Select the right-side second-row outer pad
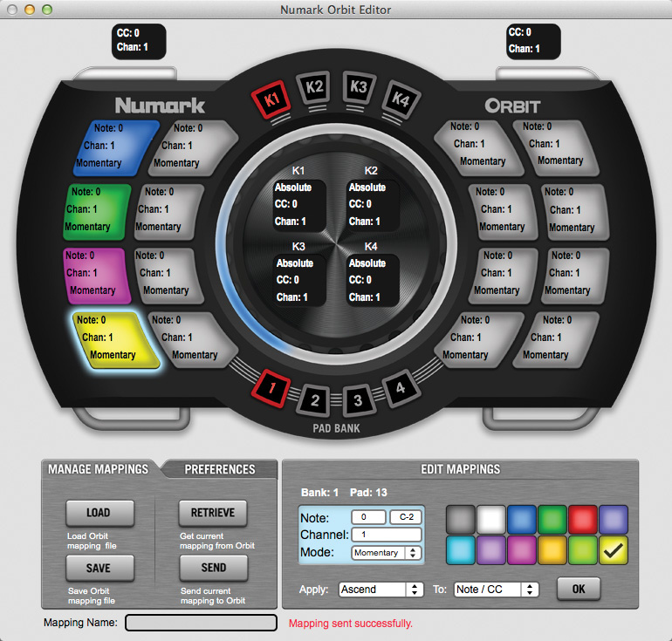 (x=575, y=212)
